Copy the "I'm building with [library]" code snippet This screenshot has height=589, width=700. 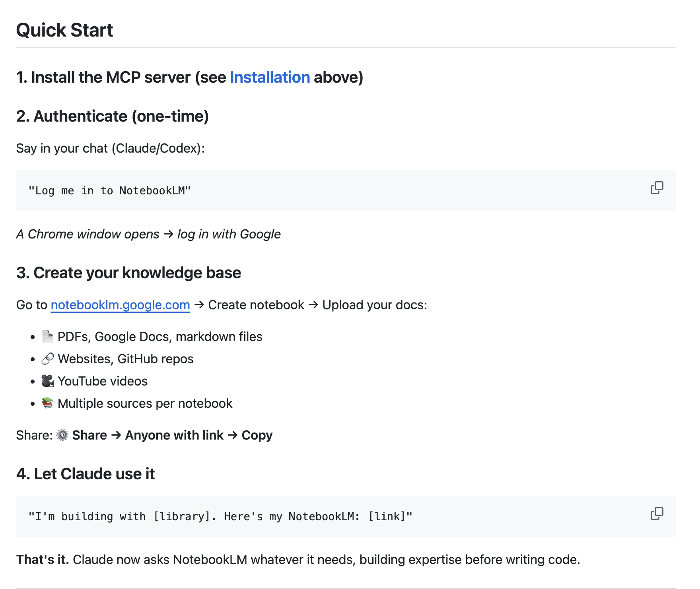[x=657, y=513]
